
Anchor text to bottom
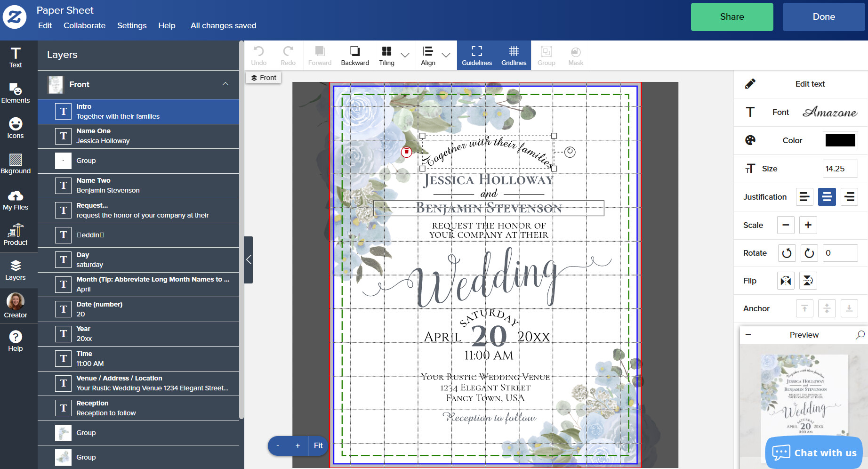coord(849,308)
